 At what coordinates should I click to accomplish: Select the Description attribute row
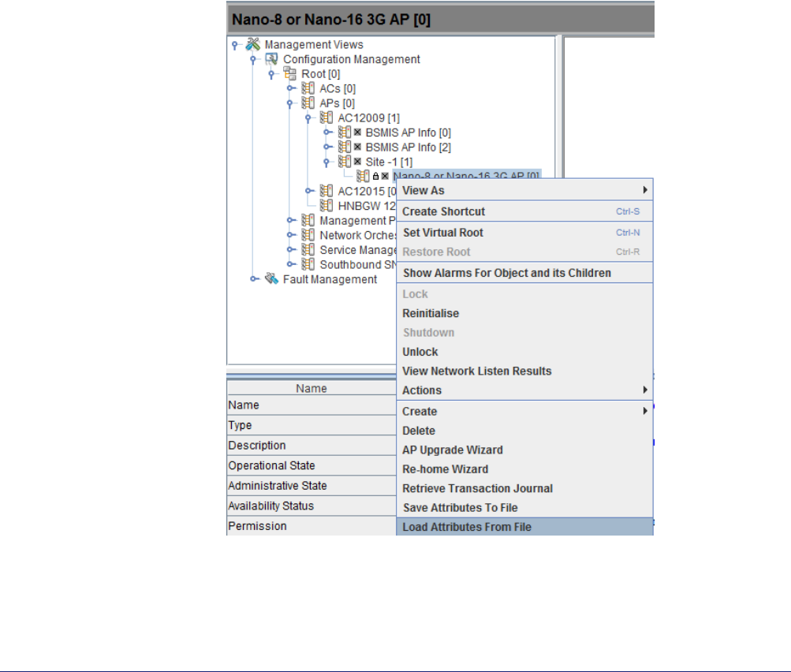312,445
